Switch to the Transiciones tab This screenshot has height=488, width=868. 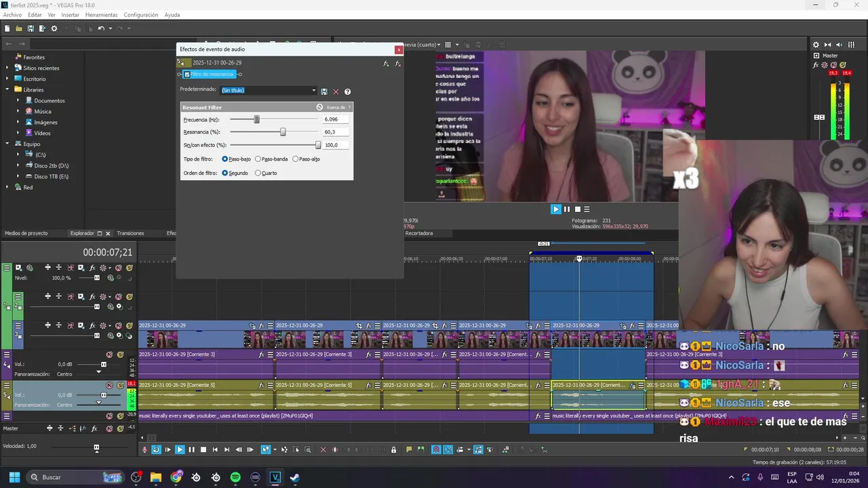click(130, 233)
